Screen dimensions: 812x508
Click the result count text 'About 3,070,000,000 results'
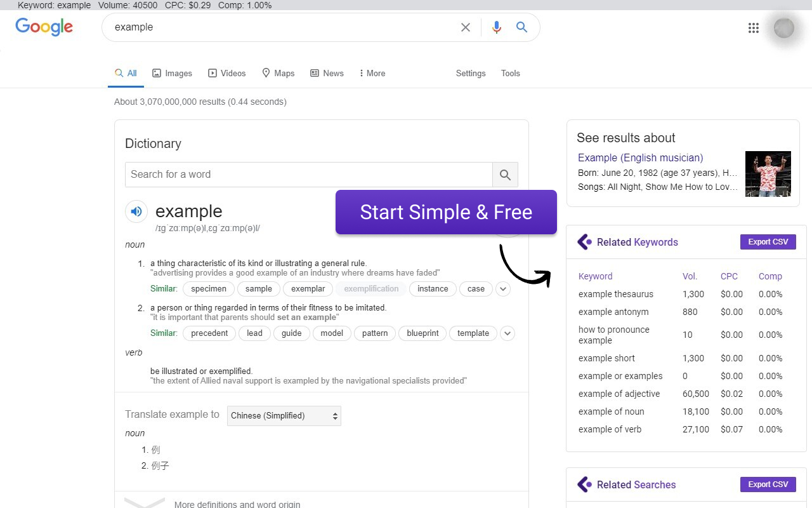(x=169, y=102)
